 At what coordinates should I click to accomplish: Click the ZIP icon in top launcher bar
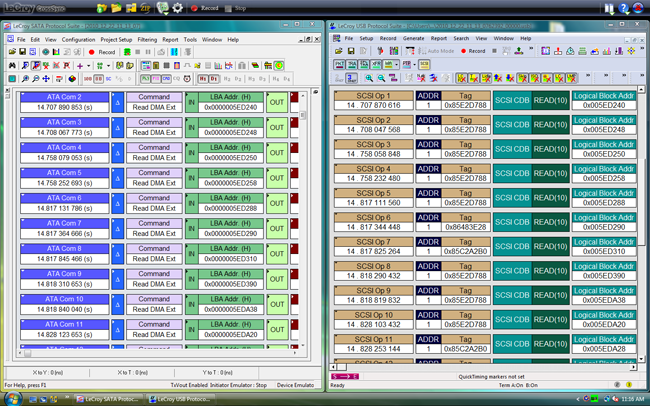143,7
